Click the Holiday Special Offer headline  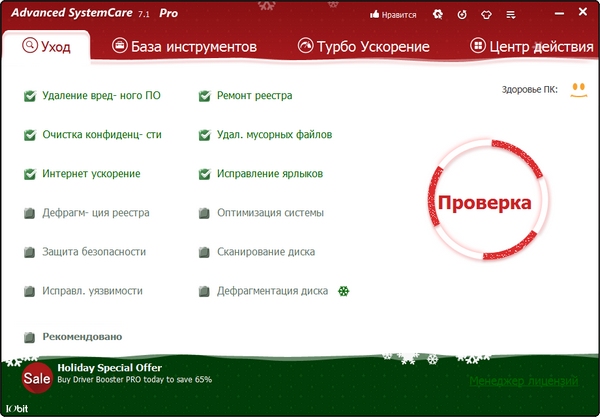coord(109,368)
